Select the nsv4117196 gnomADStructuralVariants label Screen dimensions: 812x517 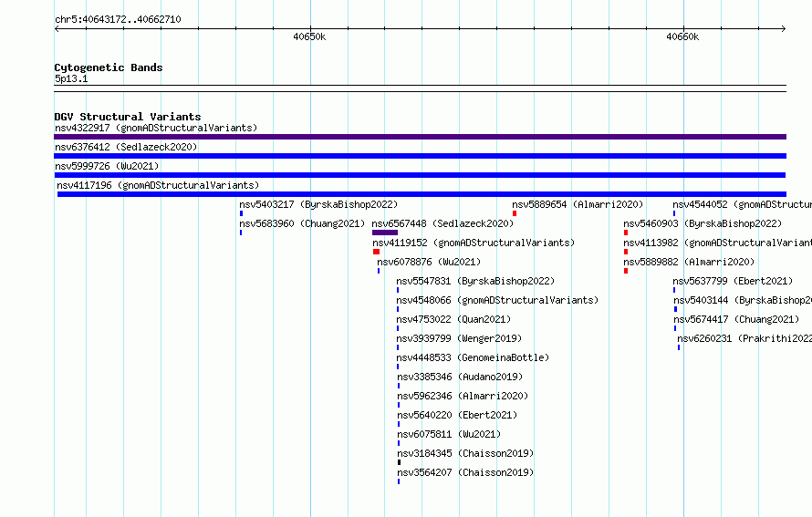pyautogui.click(x=158, y=185)
